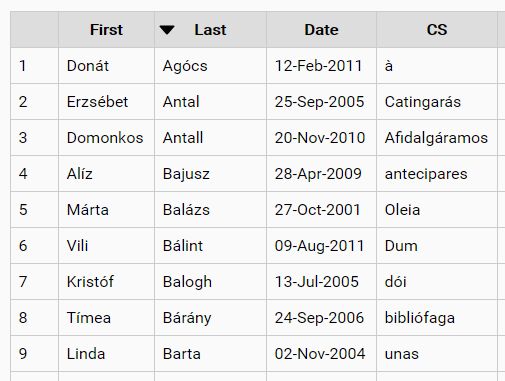The image size is (505, 381).
Task: Sort table by Date column header
Action: point(321,30)
